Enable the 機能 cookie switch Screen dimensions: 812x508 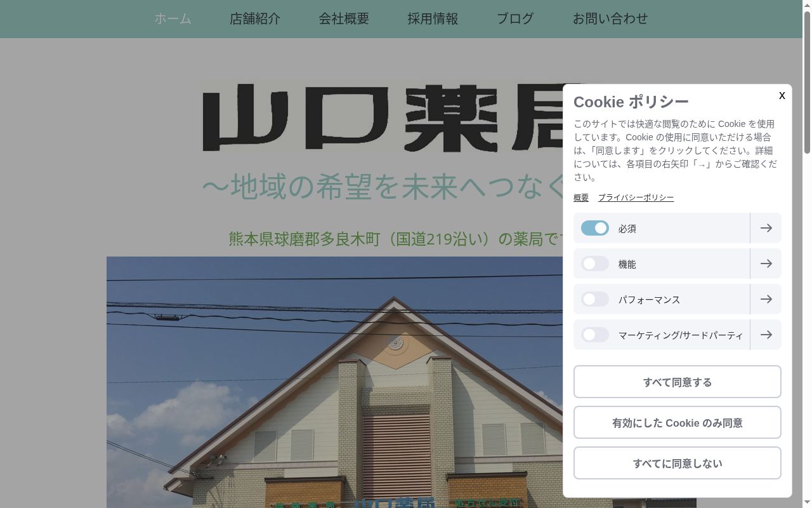click(x=595, y=264)
